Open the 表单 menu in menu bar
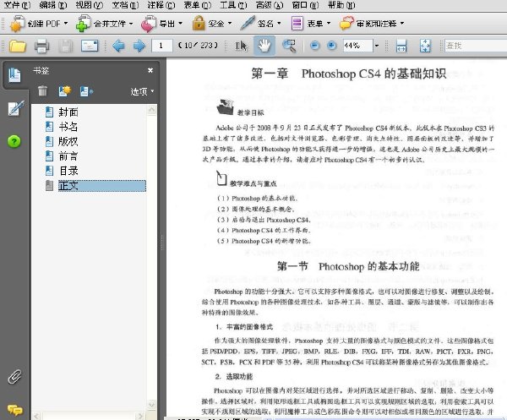507x420 pixels. (197, 5)
